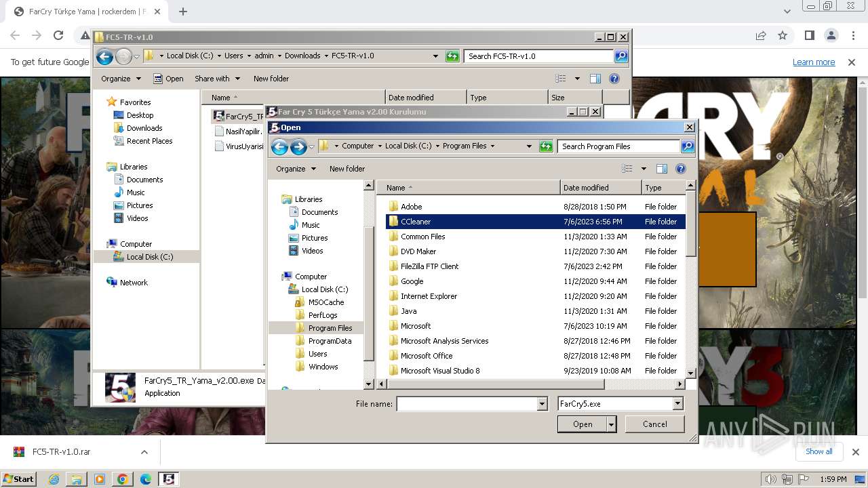868x488 pixels.
Task: Sort by Date modified column in Open dialog
Action: click(600, 188)
